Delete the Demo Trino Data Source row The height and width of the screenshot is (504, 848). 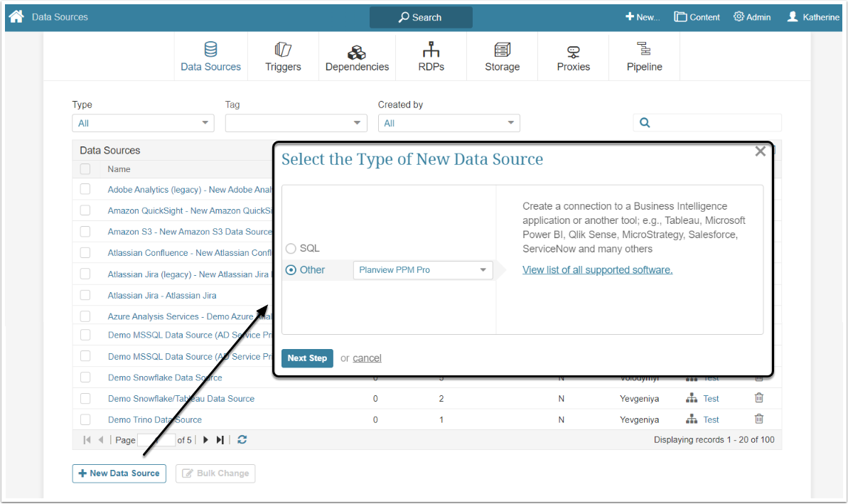(758, 419)
